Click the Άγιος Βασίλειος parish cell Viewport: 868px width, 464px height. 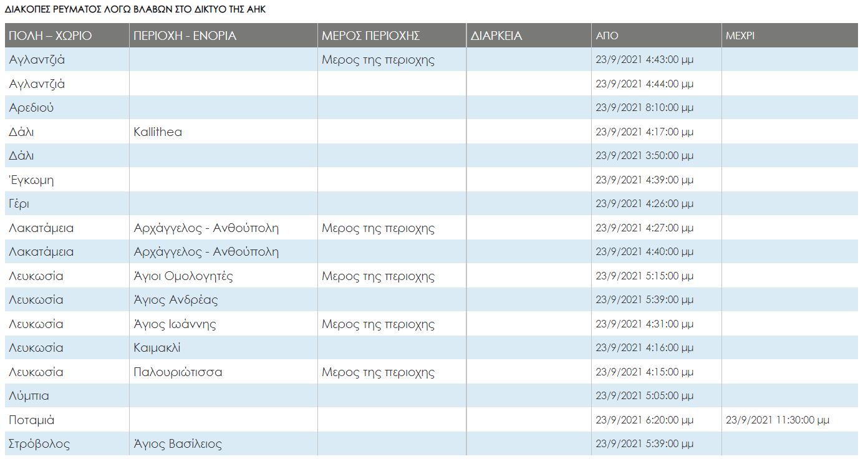pyautogui.click(x=178, y=444)
